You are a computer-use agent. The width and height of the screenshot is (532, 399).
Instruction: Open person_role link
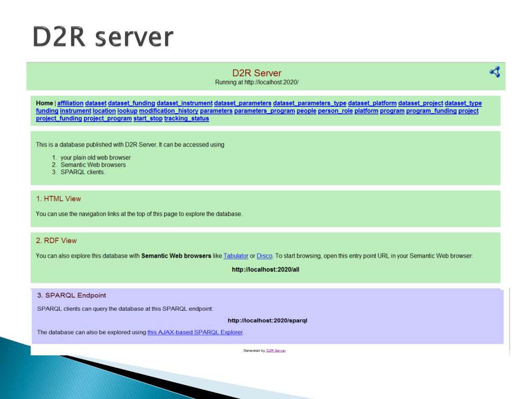click(x=335, y=111)
